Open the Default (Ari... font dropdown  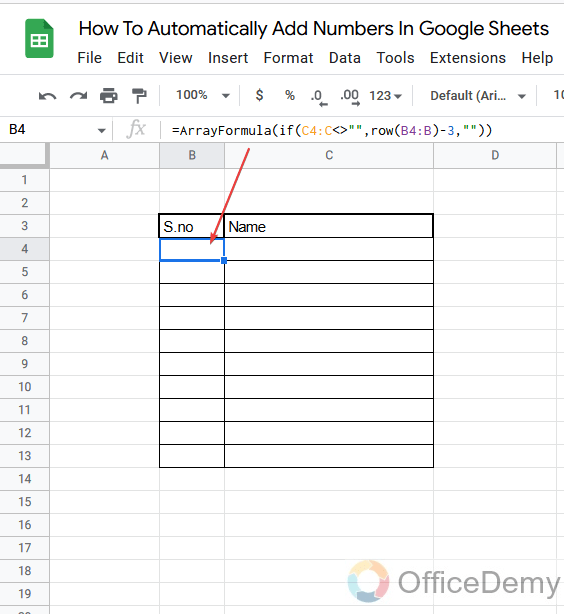click(x=478, y=96)
